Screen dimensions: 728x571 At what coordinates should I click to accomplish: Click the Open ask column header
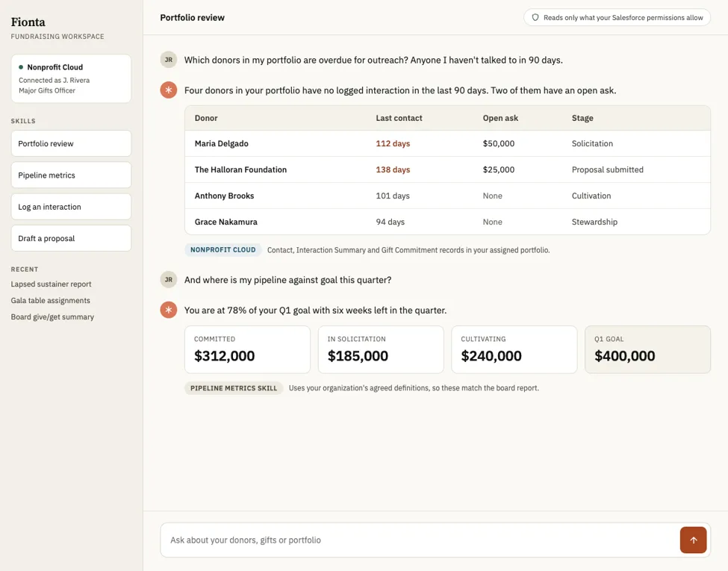click(500, 118)
